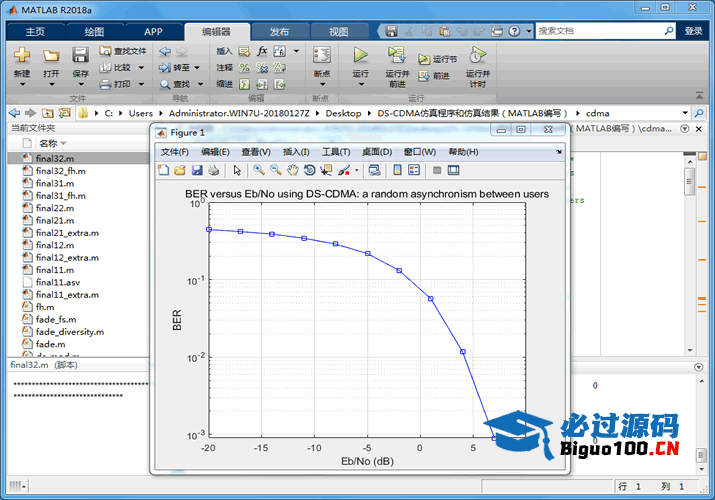Image resolution: width=715 pixels, height=500 pixels.
Task: Click the New (新建) file icon
Action: coord(22,55)
